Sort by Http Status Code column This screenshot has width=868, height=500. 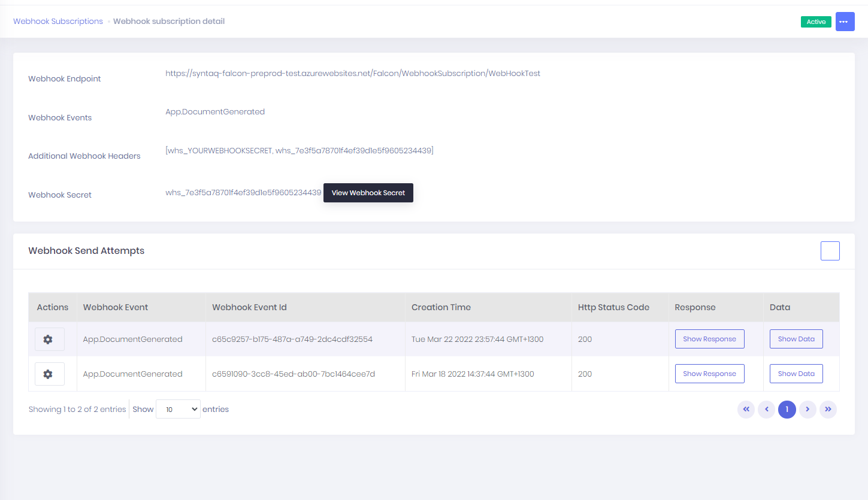pos(613,307)
